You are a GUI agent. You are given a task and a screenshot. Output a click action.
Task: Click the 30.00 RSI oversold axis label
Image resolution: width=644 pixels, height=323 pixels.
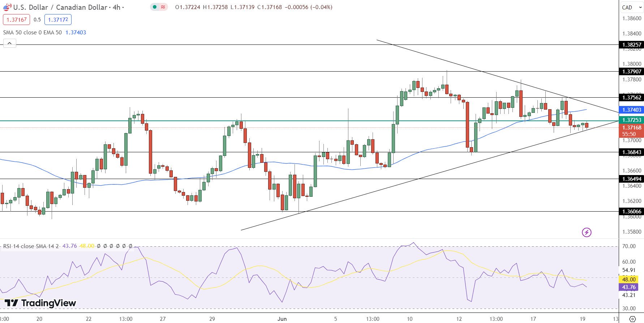click(x=629, y=309)
